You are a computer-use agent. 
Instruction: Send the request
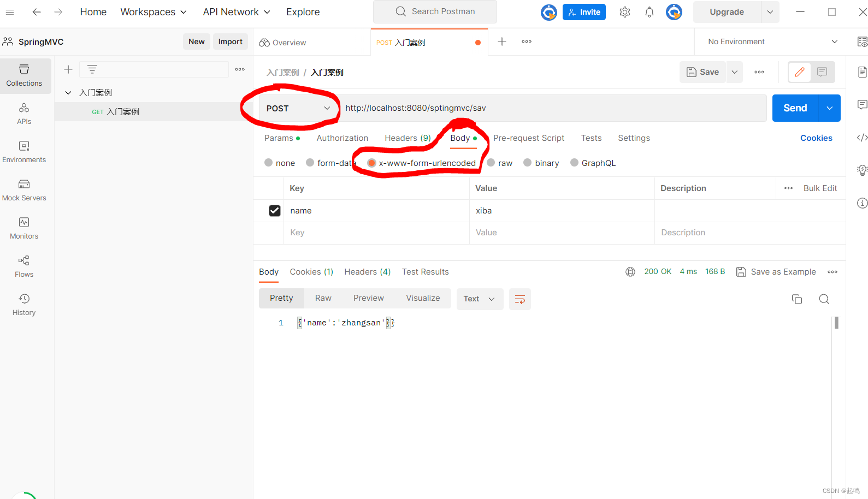click(795, 108)
